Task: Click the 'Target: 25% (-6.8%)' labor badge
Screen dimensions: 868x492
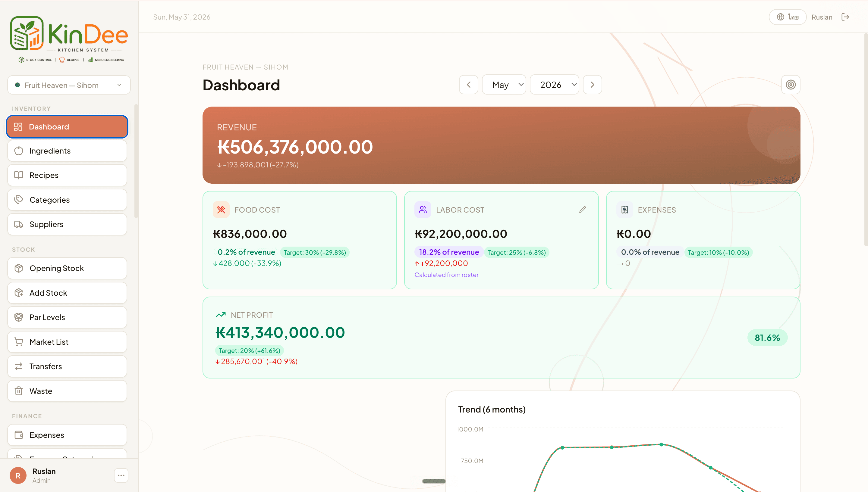Action: coord(516,252)
